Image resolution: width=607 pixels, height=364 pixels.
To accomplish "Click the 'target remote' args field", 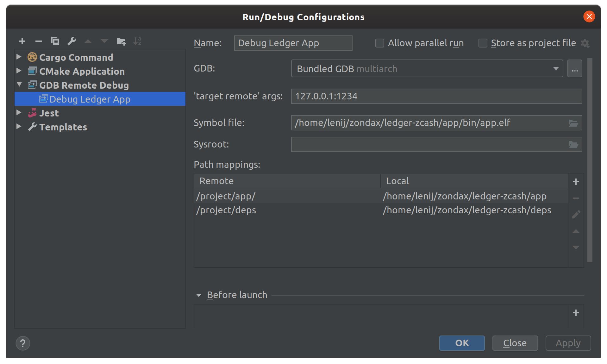I will point(436,96).
